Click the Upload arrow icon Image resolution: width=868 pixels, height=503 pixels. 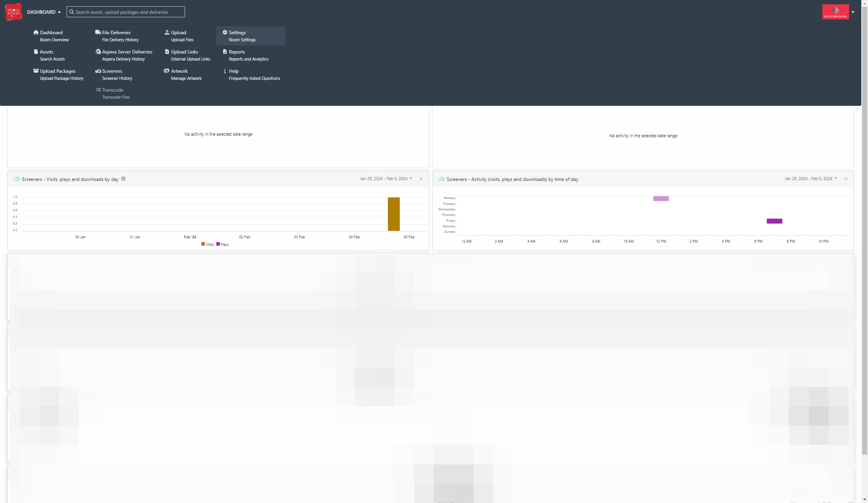[x=167, y=32]
